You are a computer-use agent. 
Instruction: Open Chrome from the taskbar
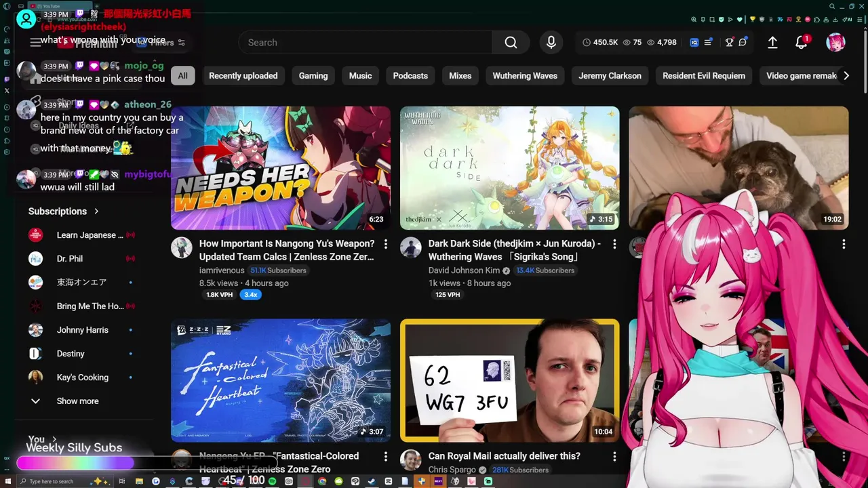(322, 481)
